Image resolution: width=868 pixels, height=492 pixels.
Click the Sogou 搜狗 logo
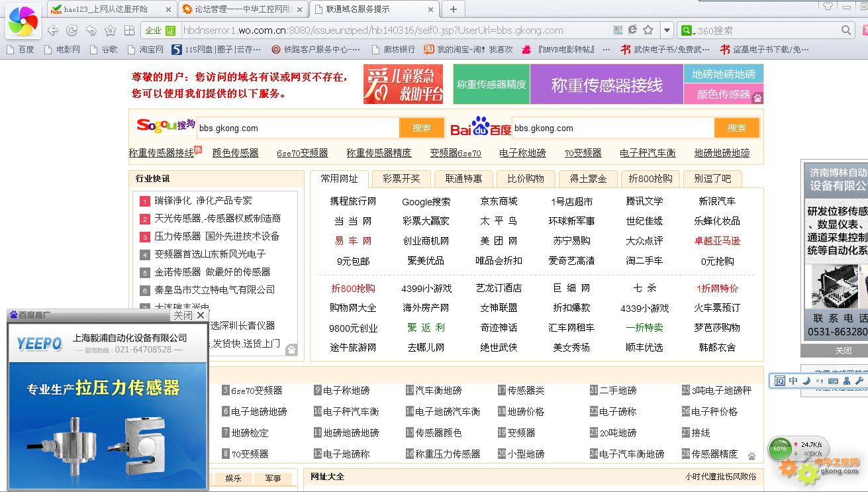[x=166, y=125]
